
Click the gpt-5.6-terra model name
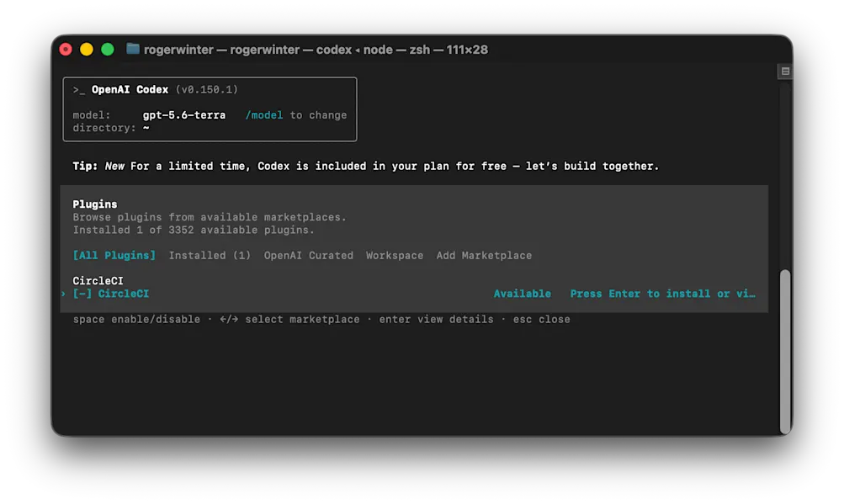click(184, 114)
